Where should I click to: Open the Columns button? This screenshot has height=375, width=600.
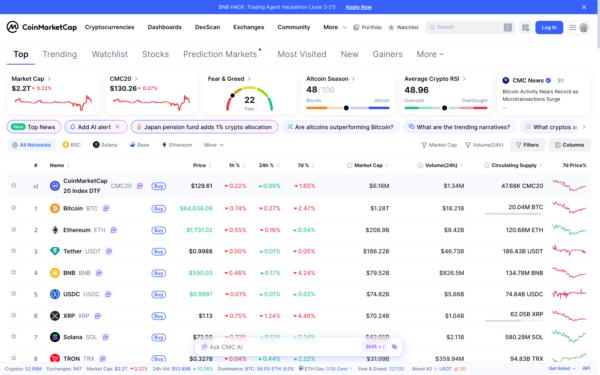pyautogui.click(x=570, y=145)
